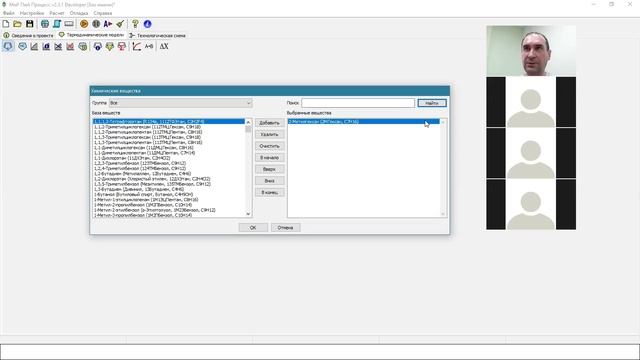The width and height of the screenshot is (640, 360).
Task: Open the Файл menu
Action: [x=9, y=13]
